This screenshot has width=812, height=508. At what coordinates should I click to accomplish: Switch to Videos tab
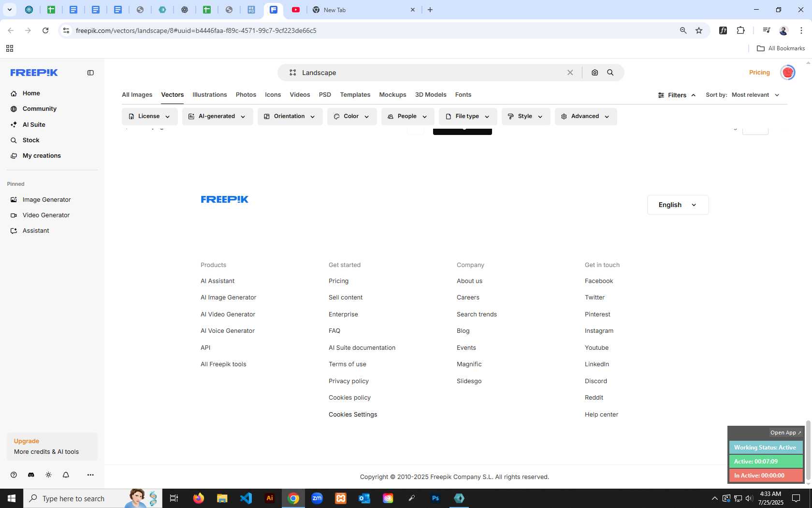pos(300,95)
